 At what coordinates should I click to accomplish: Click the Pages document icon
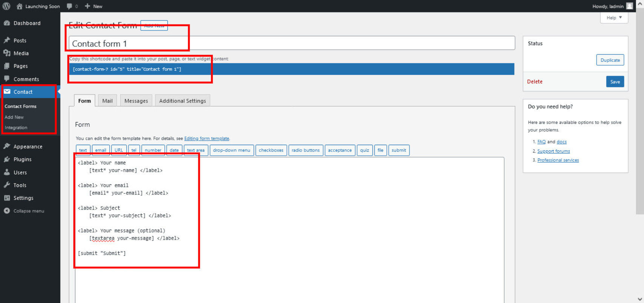coord(7,66)
